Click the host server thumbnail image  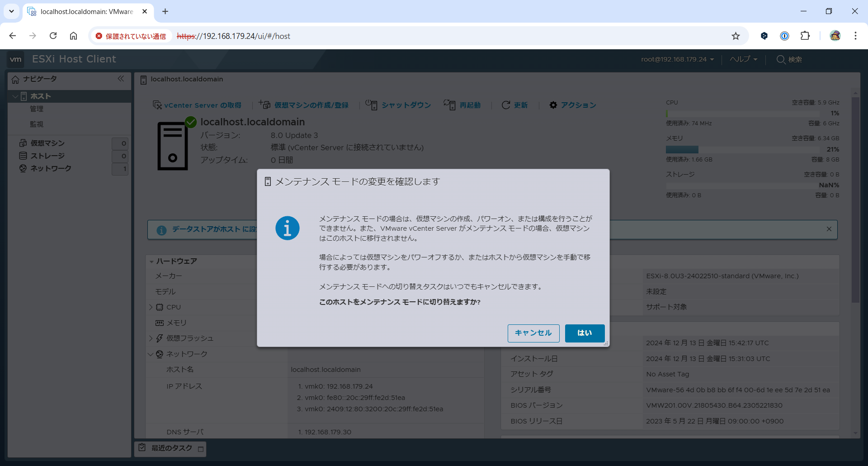(x=173, y=146)
